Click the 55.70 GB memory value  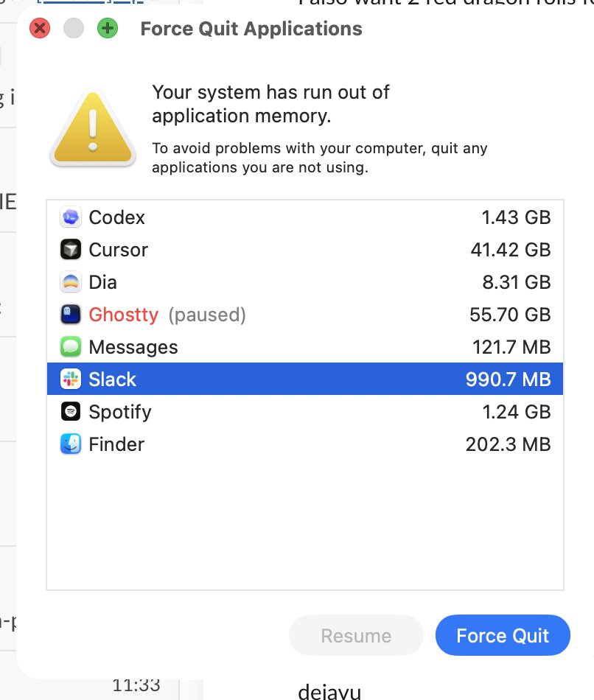coord(510,315)
